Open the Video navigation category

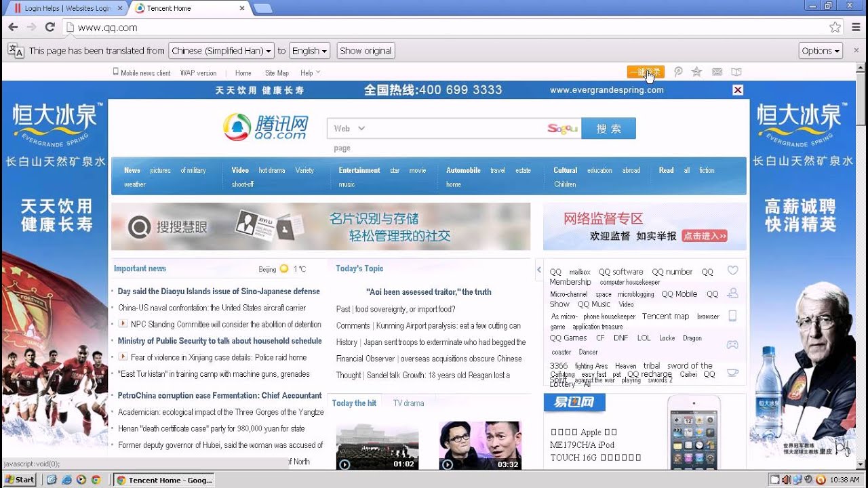240,170
